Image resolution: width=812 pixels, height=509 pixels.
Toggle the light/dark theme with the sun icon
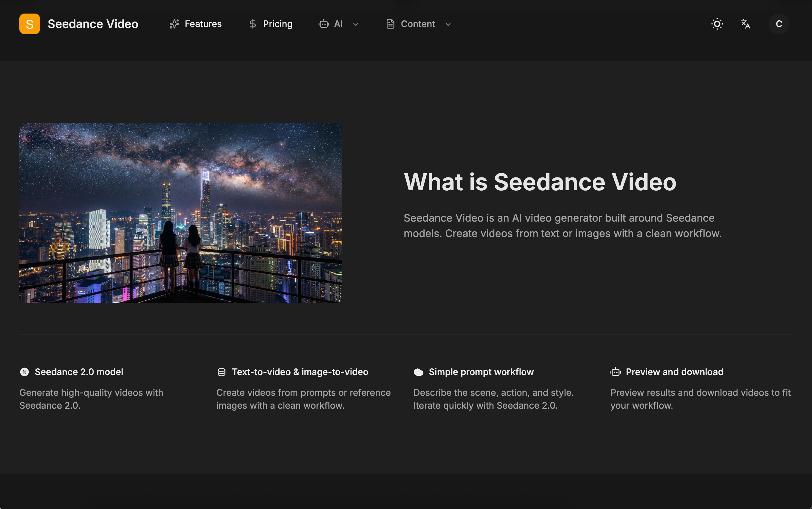pos(717,24)
